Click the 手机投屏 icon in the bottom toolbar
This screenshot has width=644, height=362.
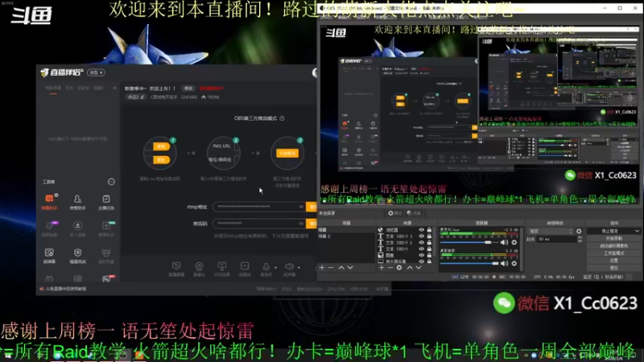point(222,266)
